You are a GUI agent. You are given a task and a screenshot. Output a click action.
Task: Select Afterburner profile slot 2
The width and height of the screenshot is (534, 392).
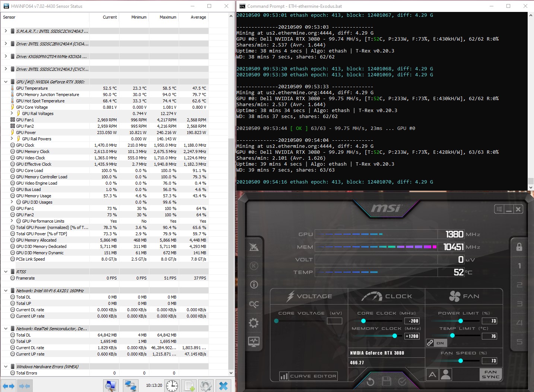coord(519,285)
